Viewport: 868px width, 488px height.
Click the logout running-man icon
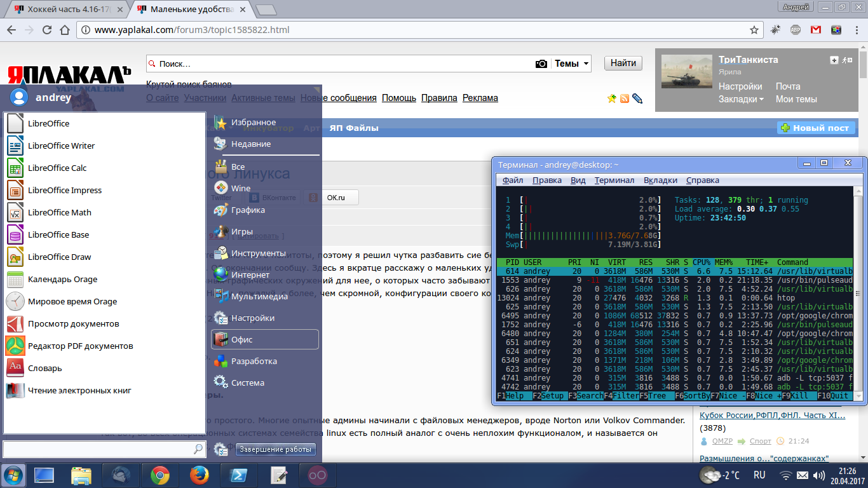(846, 60)
